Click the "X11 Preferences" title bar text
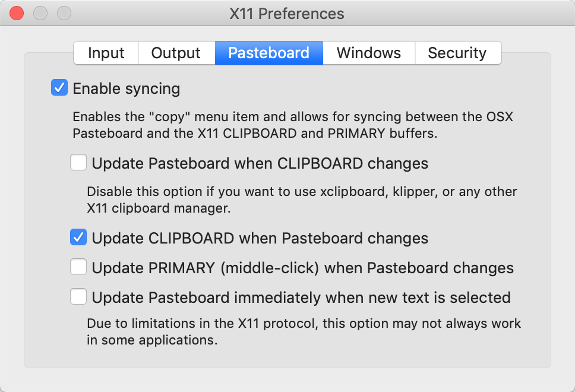Viewport: 575px width, 392px height. tap(287, 14)
